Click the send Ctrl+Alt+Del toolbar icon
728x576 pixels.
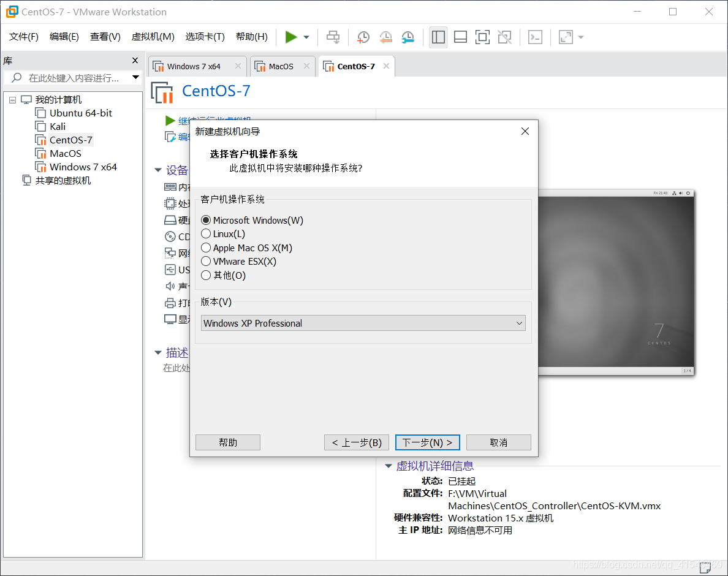coord(333,37)
